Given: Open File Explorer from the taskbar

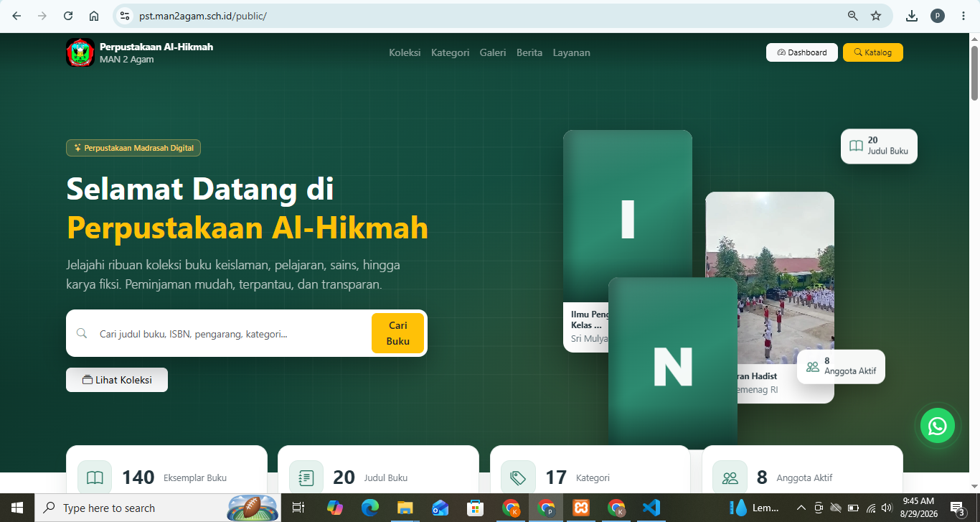Looking at the screenshot, I should [x=405, y=508].
